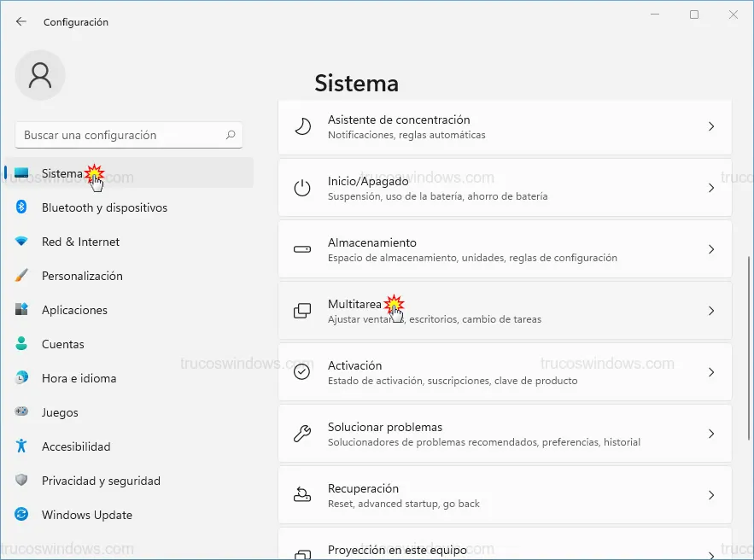
Task: Click the Personalización paintbrush icon
Action: click(21, 276)
